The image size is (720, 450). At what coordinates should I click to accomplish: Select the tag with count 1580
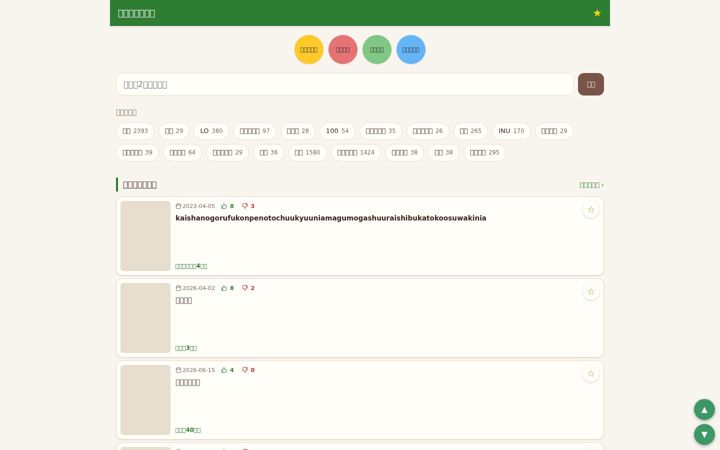[x=307, y=152]
